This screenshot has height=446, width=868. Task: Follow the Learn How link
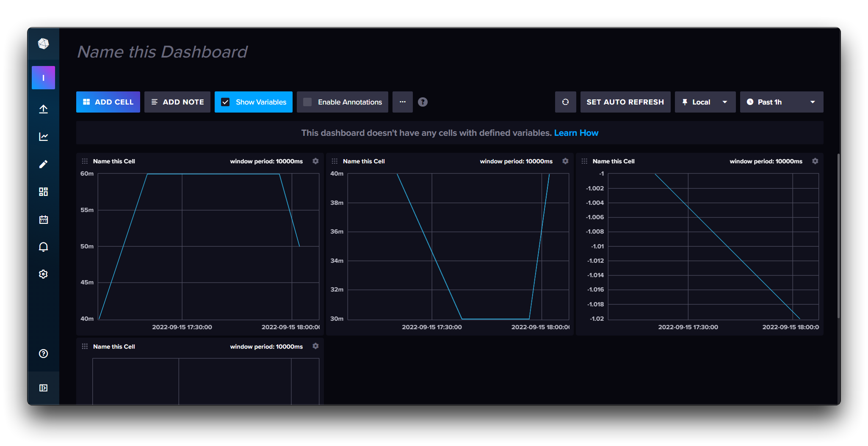coord(576,133)
